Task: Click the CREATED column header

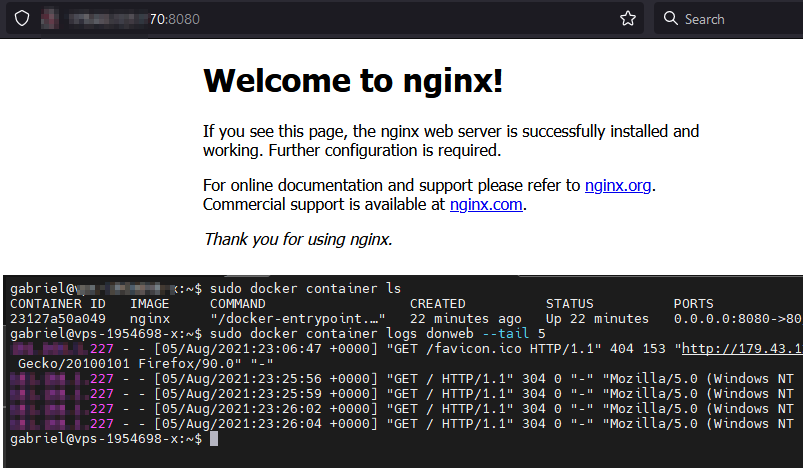Action: click(437, 304)
